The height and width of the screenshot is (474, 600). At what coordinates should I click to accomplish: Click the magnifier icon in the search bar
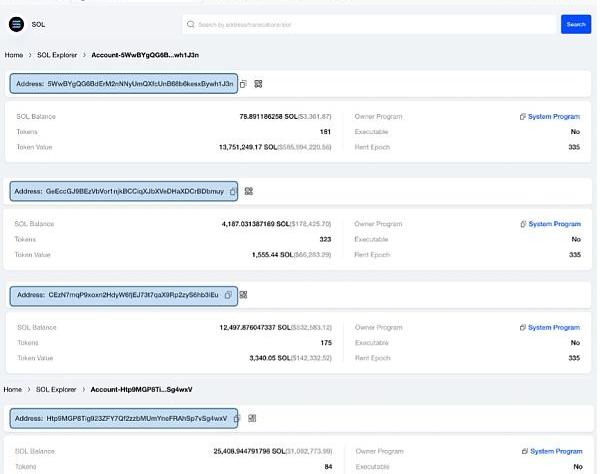[190, 24]
